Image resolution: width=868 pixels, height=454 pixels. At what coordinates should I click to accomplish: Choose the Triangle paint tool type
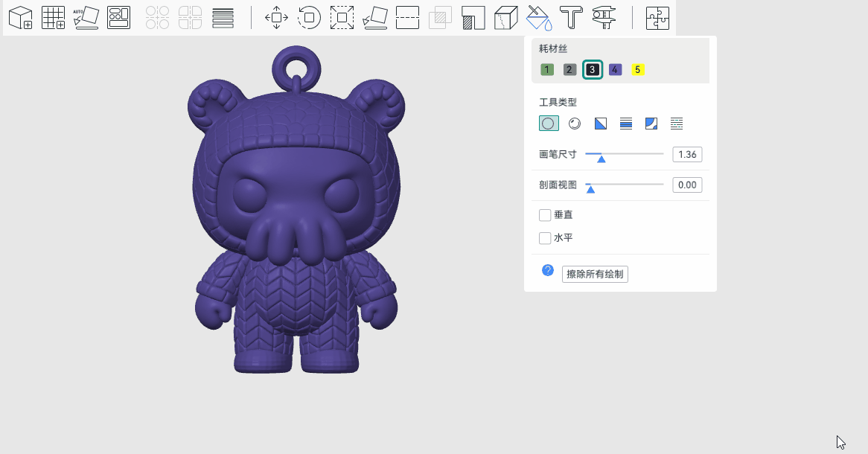601,124
